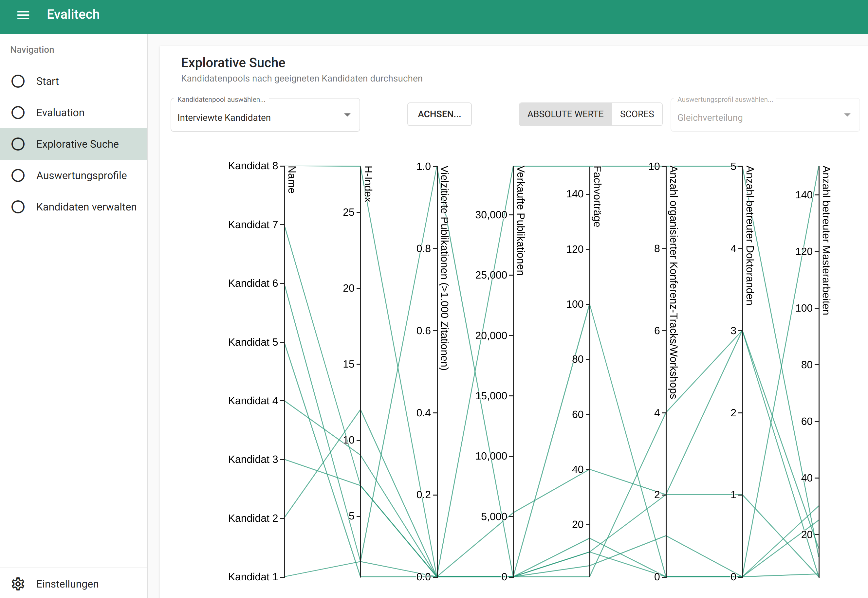
Task: Navigate to Kandidaten verwalten
Action: [x=73, y=207]
